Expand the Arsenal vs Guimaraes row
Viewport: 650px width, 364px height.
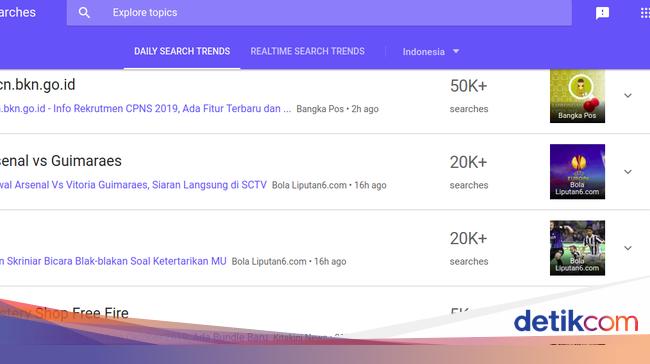[628, 172]
